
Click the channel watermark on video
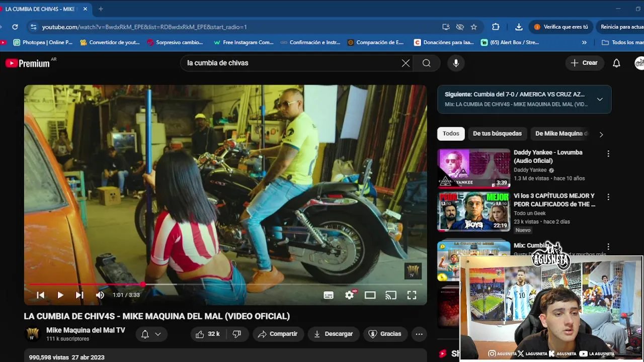point(413,271)
